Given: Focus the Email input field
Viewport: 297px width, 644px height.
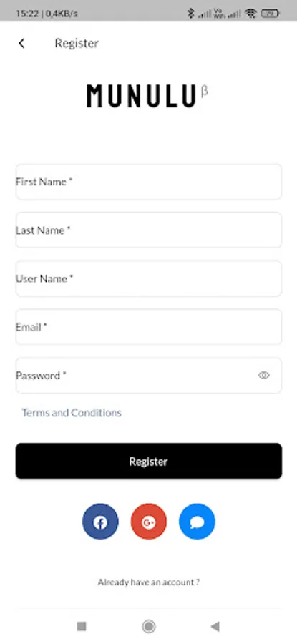Looking at the screenshot, I should tap(149, 327).
